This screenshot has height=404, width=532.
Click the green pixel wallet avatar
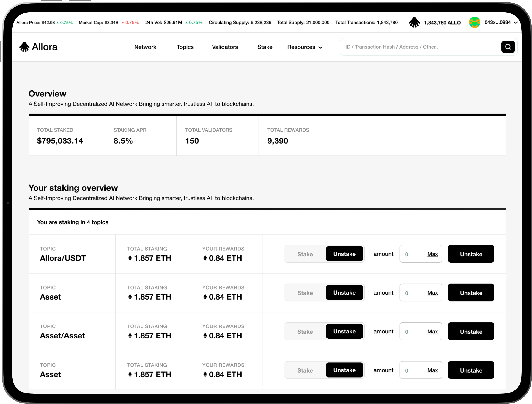tap(474, 22)
